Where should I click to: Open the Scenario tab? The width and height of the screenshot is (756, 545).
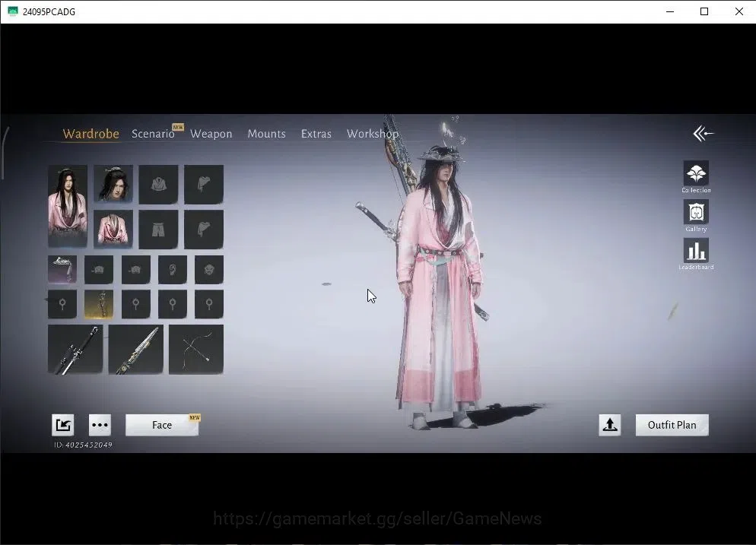point(153,134)
